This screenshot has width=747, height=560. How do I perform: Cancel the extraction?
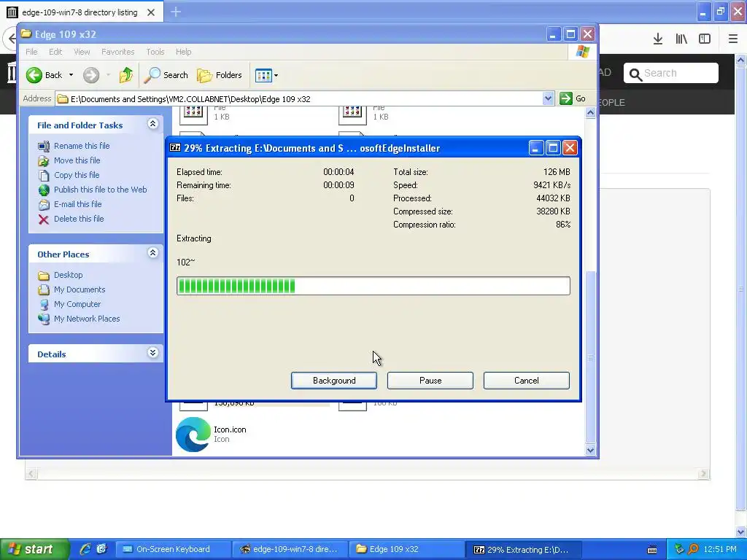(527, 381)
